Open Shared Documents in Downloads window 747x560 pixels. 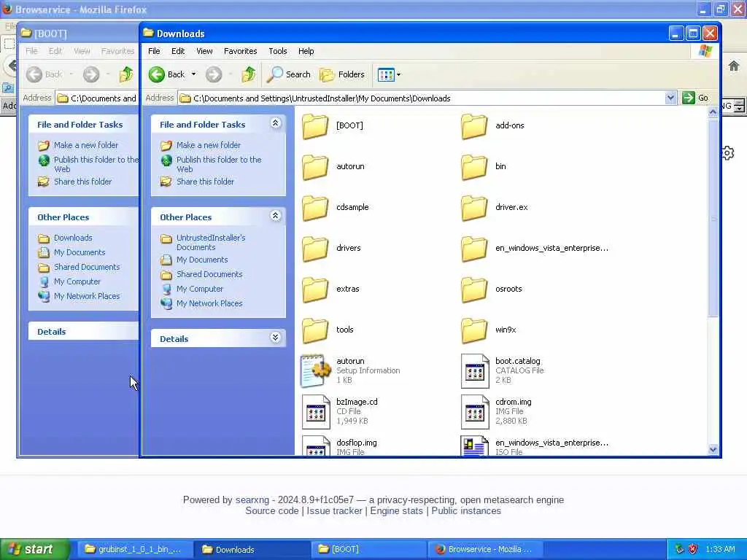tap(209, 275)
